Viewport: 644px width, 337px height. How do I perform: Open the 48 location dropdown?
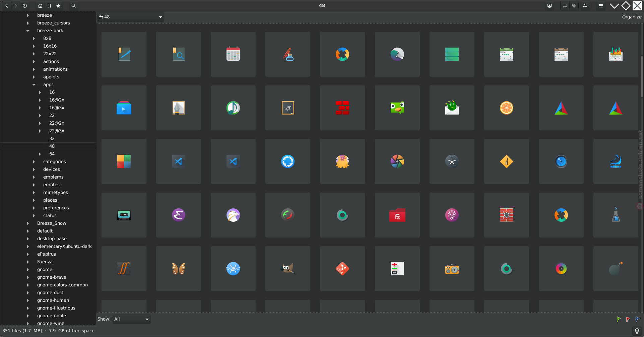tap(131, 17)
